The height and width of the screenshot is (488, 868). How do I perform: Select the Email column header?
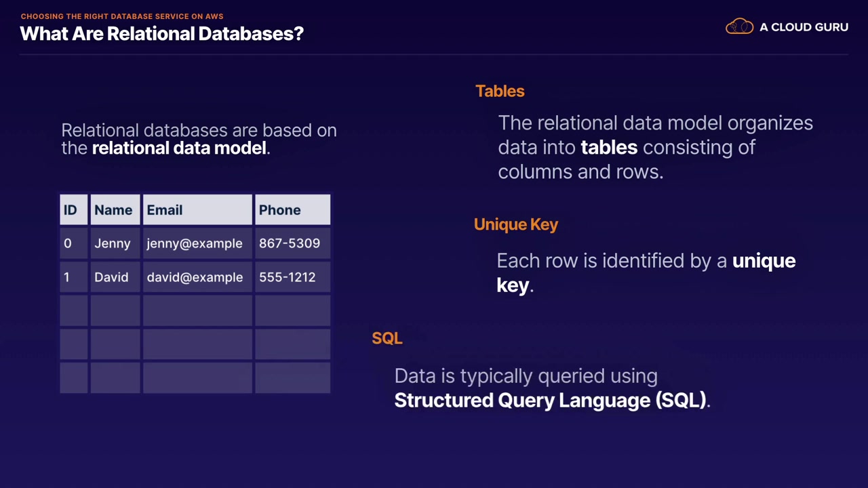[x=197, y=210]
